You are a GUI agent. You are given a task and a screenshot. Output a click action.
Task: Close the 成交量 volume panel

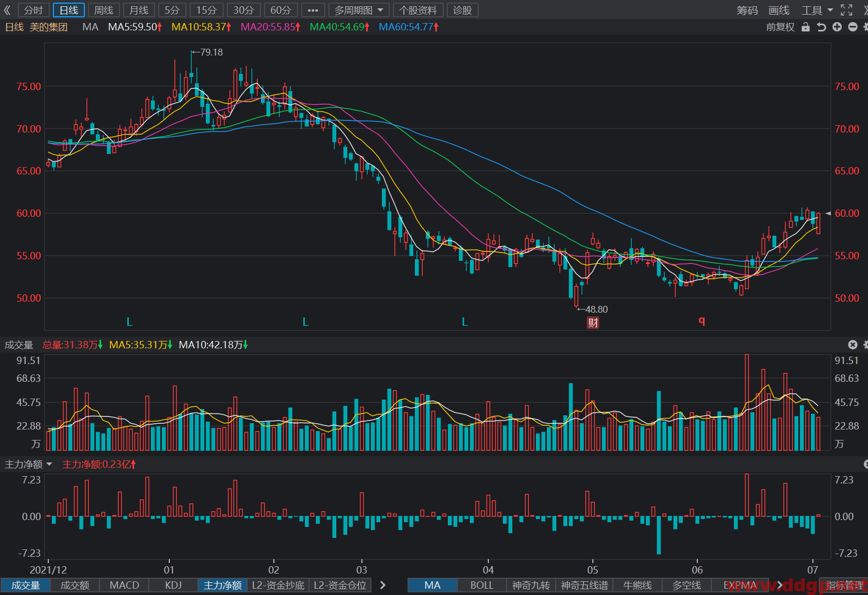click(853, 344)
